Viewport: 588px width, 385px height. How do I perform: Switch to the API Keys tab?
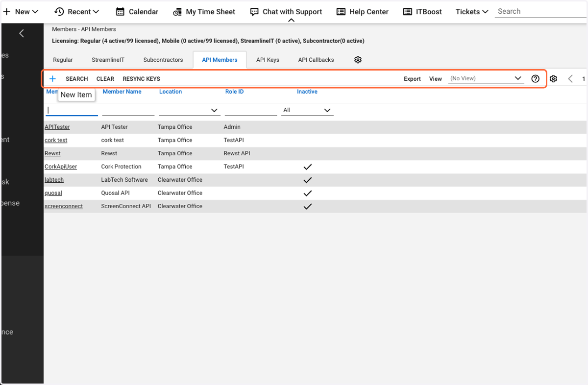pos(268,60)
